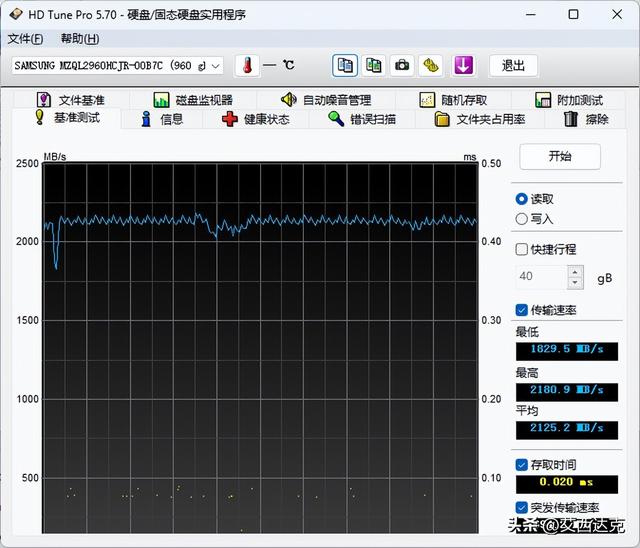Switch to the 信息 tab

(x=162, y=119)
